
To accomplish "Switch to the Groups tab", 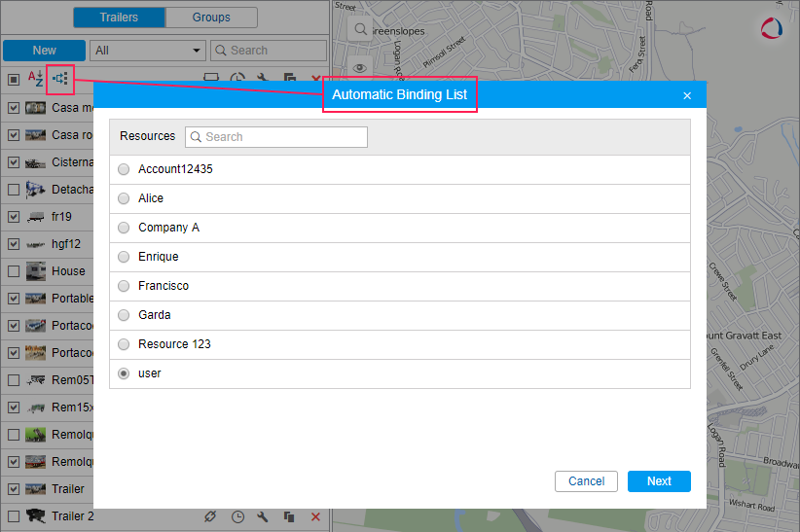I will (x=211, y=18).
